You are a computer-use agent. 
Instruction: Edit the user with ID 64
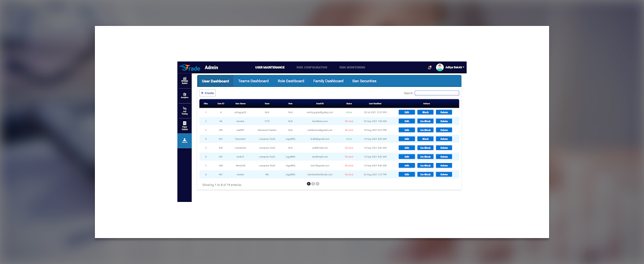click(x=407, y=121)
